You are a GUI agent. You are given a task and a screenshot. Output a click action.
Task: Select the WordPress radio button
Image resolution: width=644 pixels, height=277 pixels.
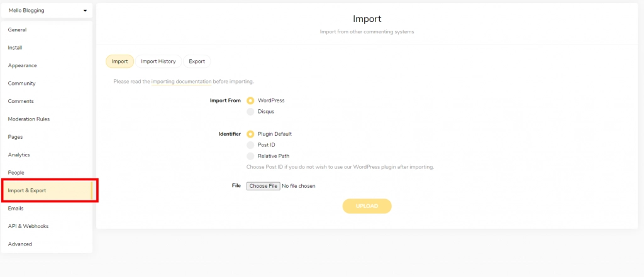(x=250, y=100)
